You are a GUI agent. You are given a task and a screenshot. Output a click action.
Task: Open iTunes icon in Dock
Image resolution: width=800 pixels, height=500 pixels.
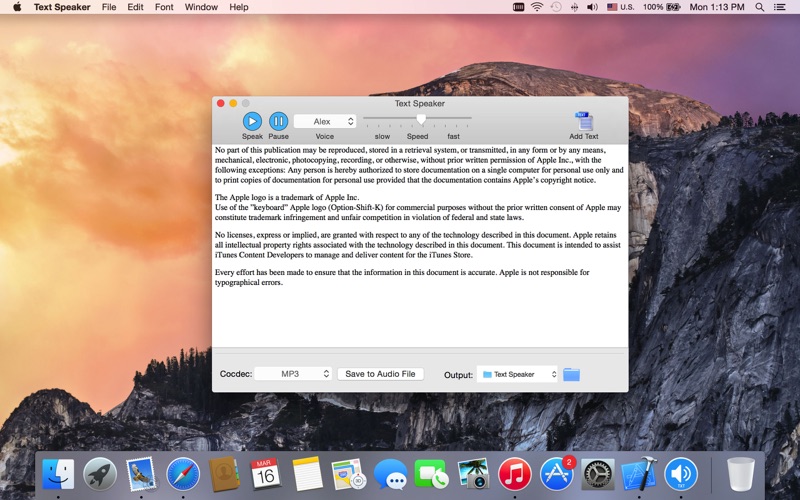pos(515,474)
